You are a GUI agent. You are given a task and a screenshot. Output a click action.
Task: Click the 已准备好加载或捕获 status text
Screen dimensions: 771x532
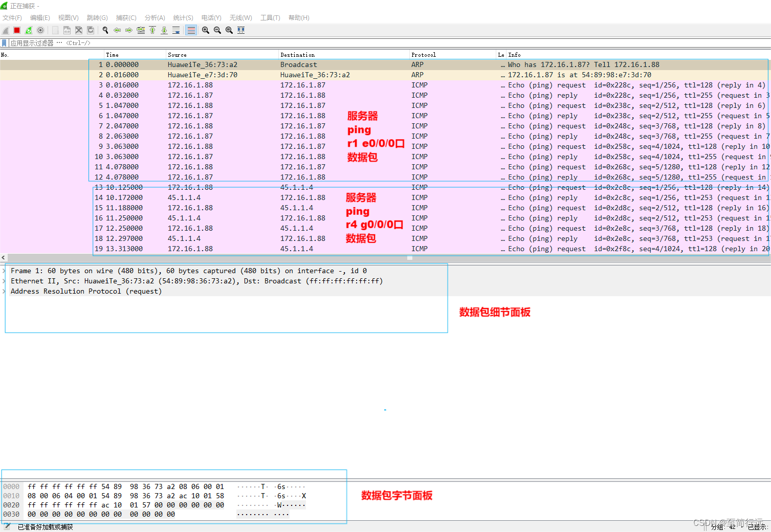[46, 527]
